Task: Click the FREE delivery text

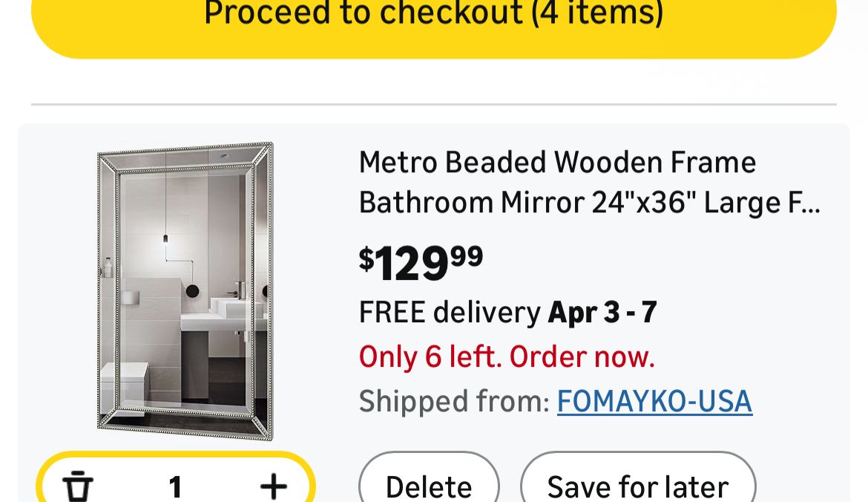Action: (450, 312)
